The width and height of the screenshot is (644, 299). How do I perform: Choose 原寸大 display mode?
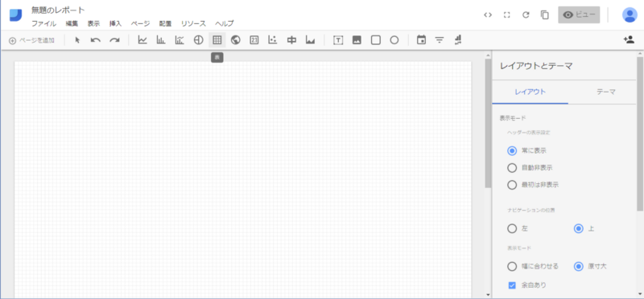(579, 267)
